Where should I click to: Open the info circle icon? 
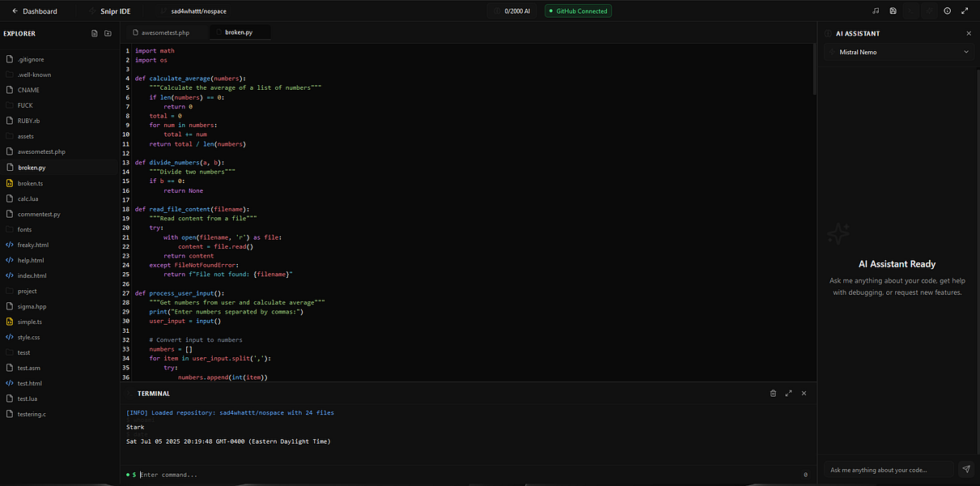point(947,11)
